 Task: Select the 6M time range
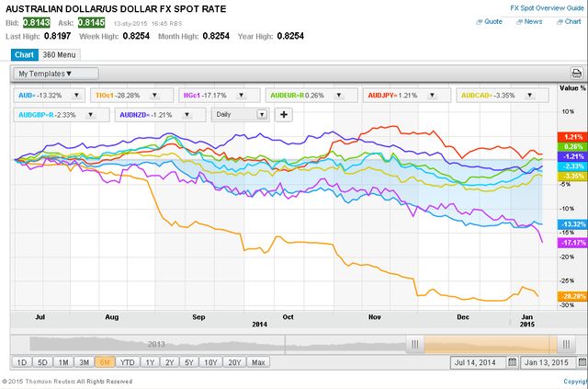pyautogui.click(x=105, y=362)
